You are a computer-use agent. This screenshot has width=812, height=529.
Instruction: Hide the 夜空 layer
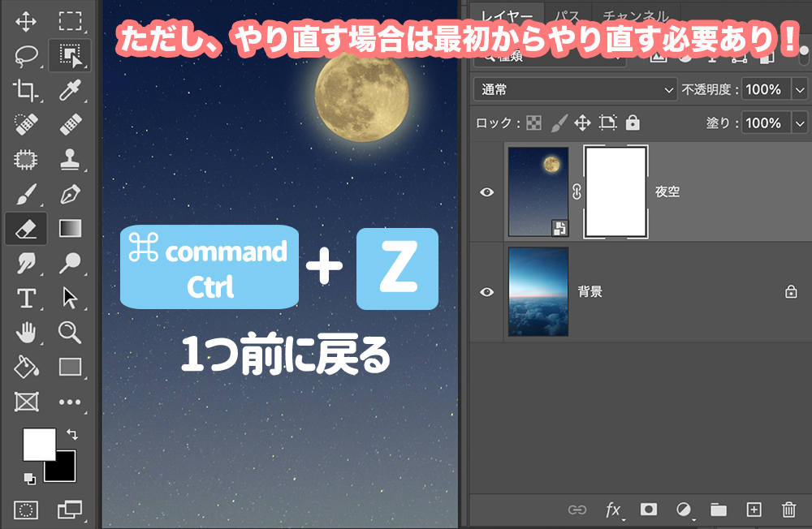486,192
